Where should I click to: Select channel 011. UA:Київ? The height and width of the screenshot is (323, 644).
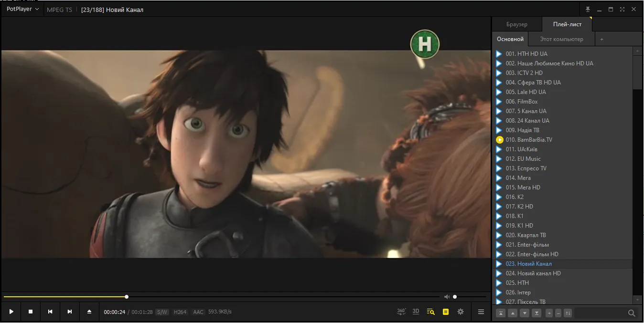[563, 149]
